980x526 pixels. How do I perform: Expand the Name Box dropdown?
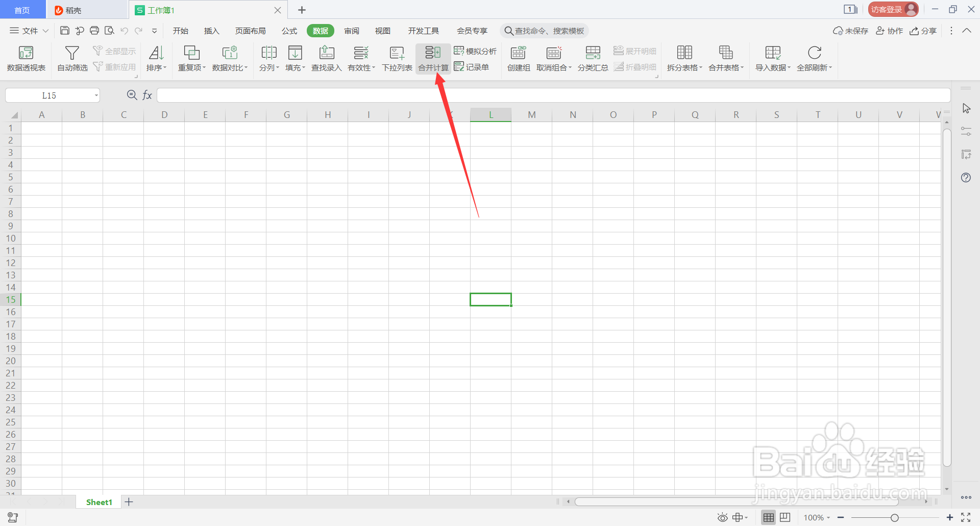(96, 95)
